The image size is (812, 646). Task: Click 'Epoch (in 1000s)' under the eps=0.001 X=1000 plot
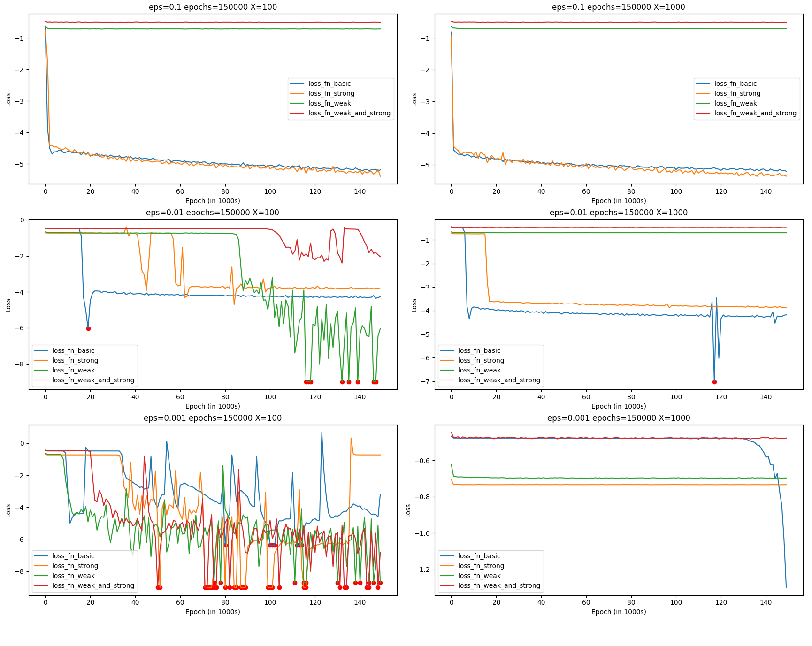coord(619,612)
